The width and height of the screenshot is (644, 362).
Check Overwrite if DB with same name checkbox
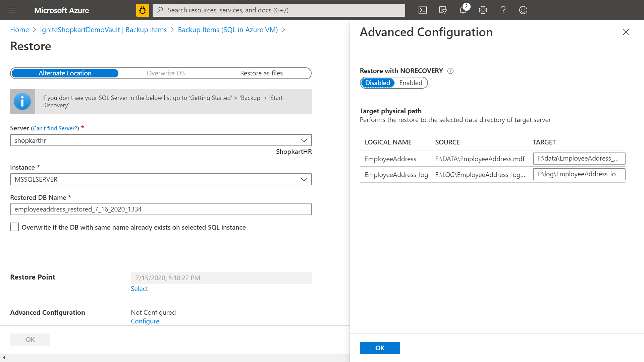(x=14, y=227)
